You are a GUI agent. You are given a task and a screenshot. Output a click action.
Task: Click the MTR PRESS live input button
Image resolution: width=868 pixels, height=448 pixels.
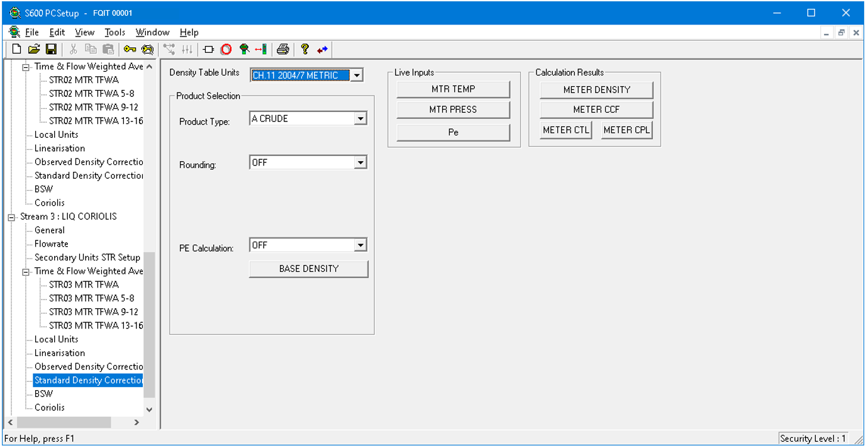click(453, 109)
